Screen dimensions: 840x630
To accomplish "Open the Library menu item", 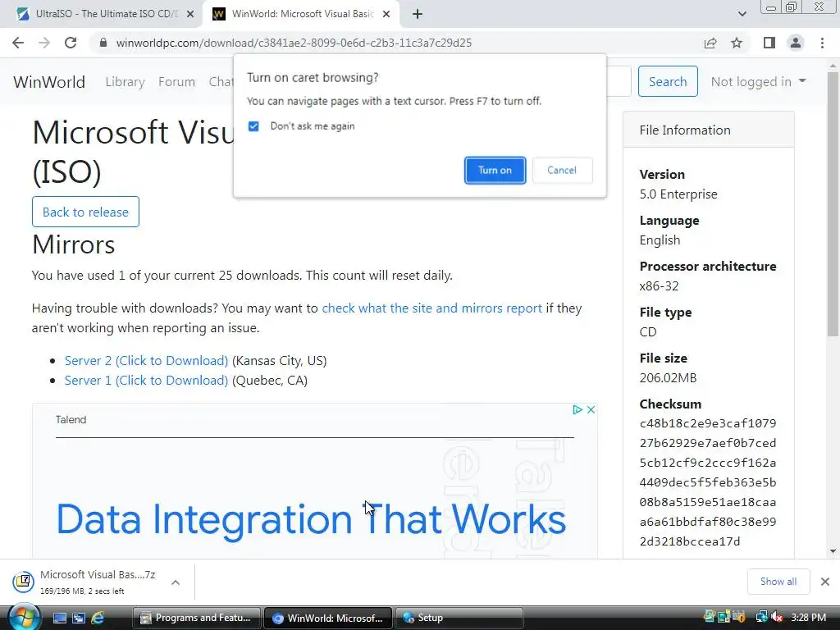I will (125, 82).
